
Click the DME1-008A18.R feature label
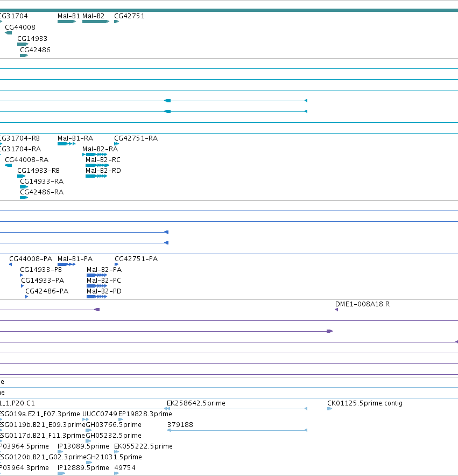tap(362, 304)
